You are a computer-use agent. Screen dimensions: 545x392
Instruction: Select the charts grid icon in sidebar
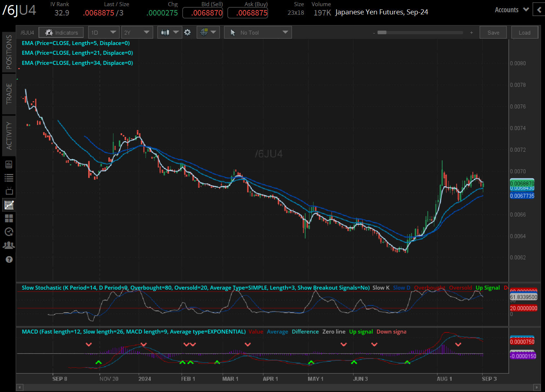click(x=9, y=205)
